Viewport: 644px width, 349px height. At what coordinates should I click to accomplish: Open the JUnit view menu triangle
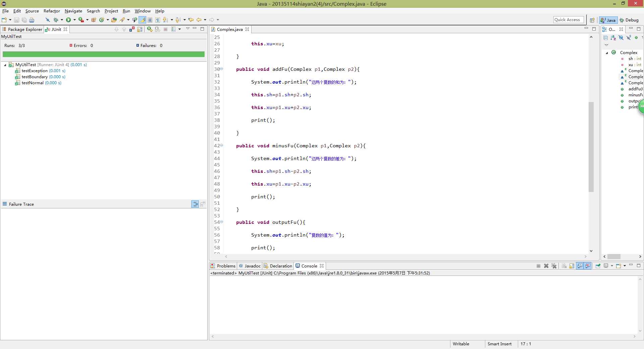tap(188, 29)
